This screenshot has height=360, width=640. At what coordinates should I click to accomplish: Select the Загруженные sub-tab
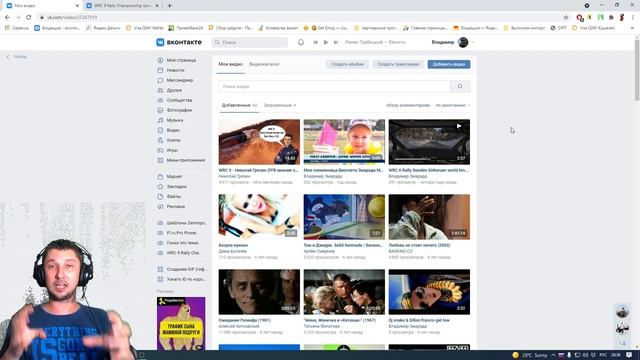280,105
